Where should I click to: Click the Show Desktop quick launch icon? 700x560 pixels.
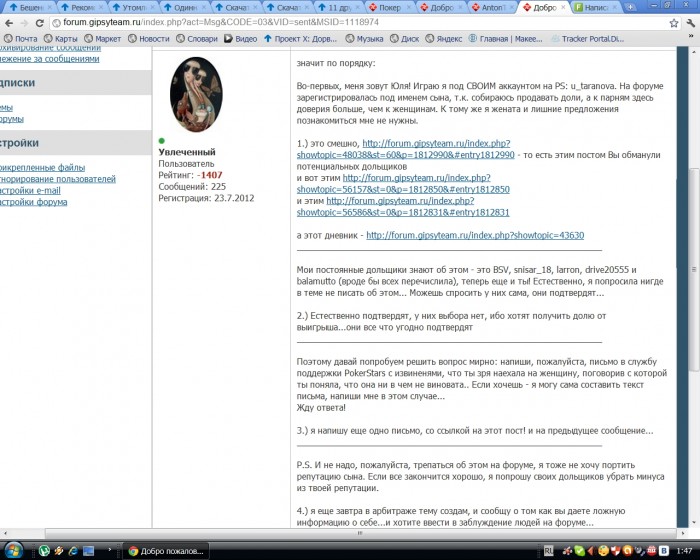click(88, 551)
